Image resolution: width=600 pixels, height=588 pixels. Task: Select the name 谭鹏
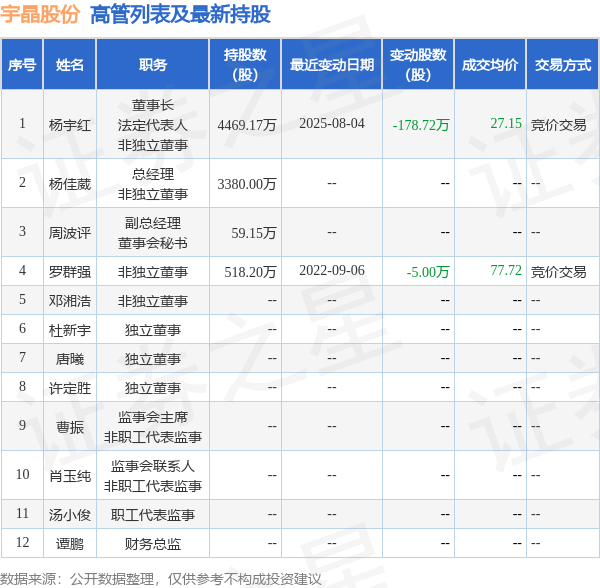[70, 544]
